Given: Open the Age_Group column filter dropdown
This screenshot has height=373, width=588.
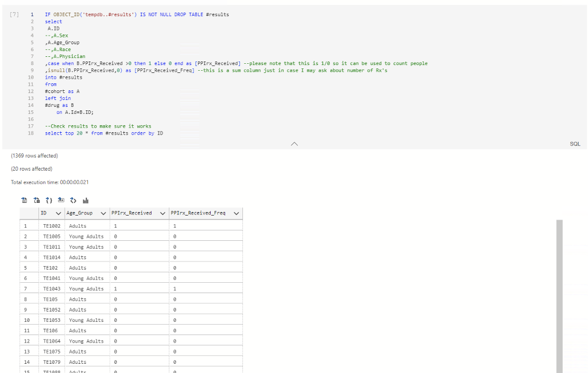Looking at the screenshot, I should click(x=103, y=213).
